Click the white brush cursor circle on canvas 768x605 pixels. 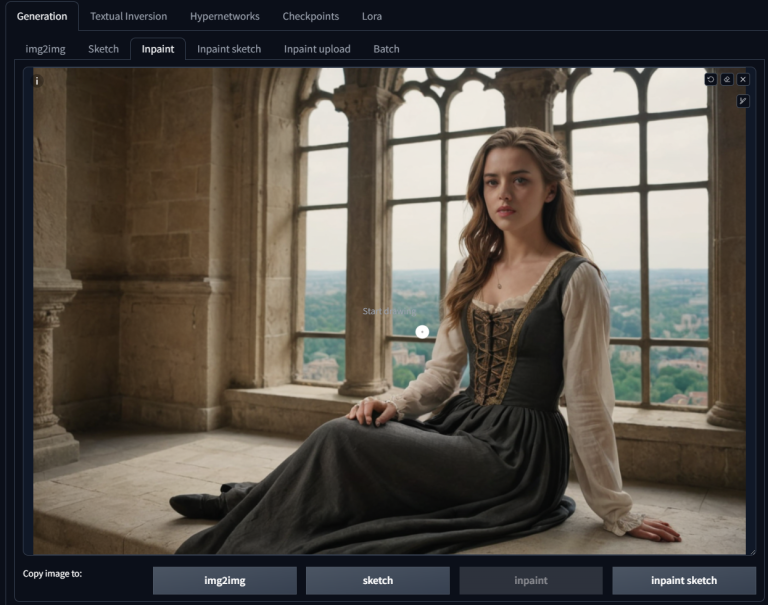[422, 331]
